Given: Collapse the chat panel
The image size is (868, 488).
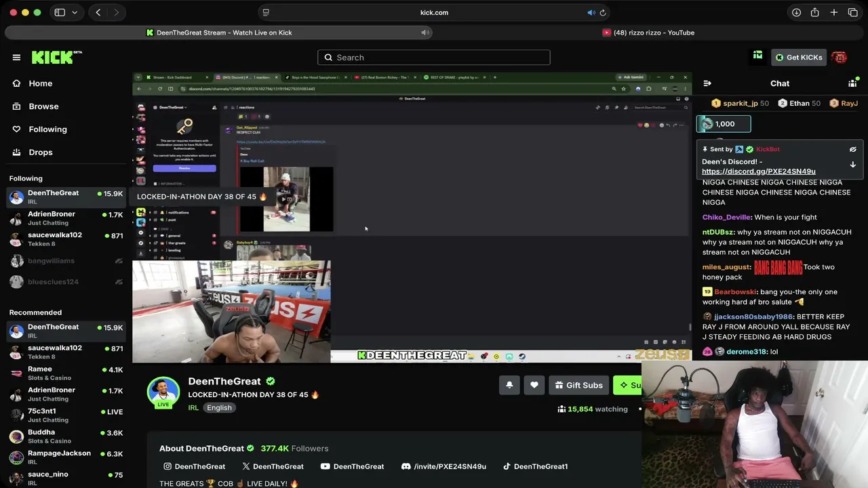Looking at the screenshot, I should [x=707, y=83].
